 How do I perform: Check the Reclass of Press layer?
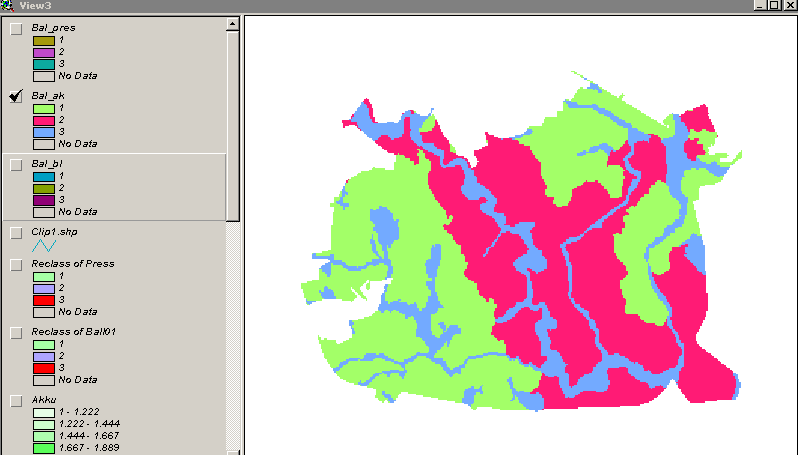16,265
